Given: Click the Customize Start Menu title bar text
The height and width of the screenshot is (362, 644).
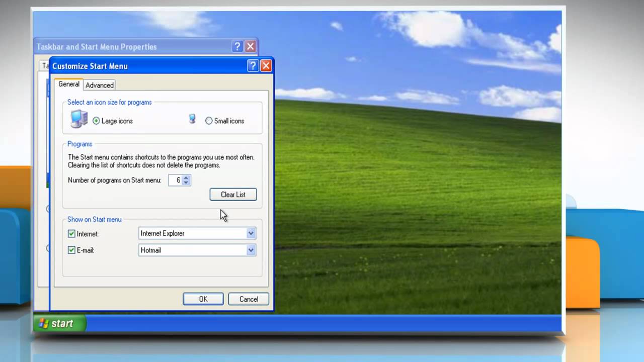Looking at the screenshot, I should click(90, 66).
